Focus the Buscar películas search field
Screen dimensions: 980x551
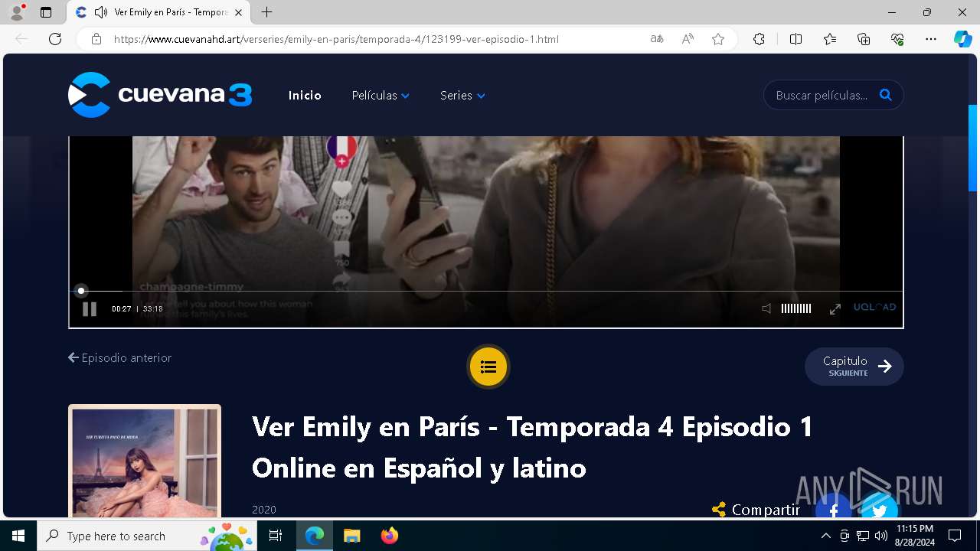[822, 96]
